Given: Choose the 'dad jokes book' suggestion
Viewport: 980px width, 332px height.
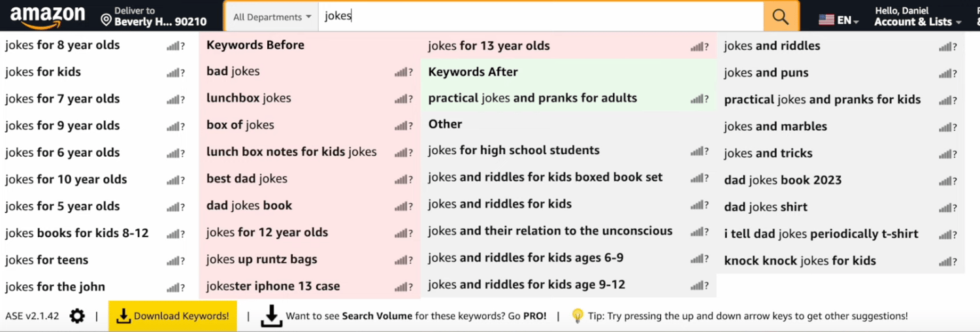Looking at the screenshot, I should (249, 205).
